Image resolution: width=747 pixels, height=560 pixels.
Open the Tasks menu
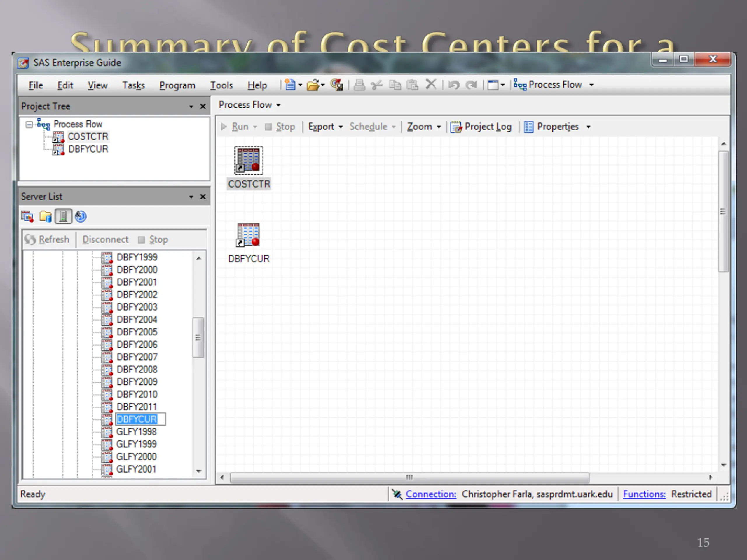tap(133, 85)
